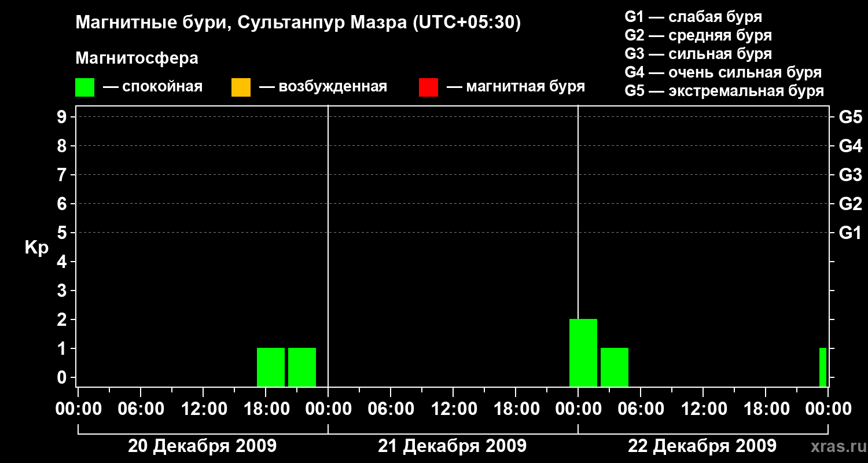Click the 'G4 — очень сильная буря' legend line
Image resolution: width=868 pixels, height=463 pixels.
click(x=723, y=72)
